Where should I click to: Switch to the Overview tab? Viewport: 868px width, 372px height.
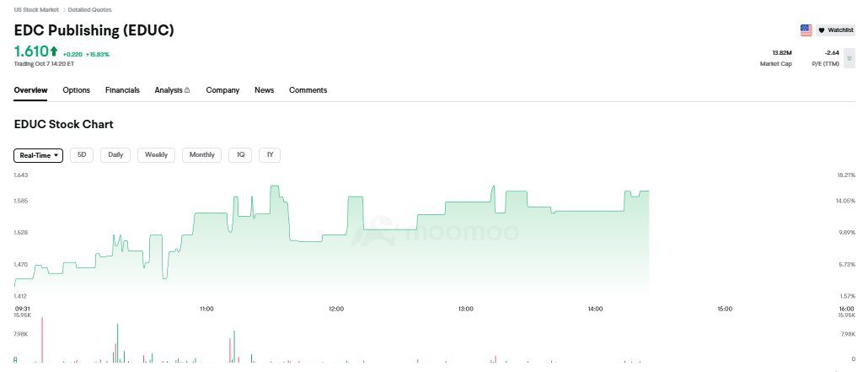tap(30, 90)
